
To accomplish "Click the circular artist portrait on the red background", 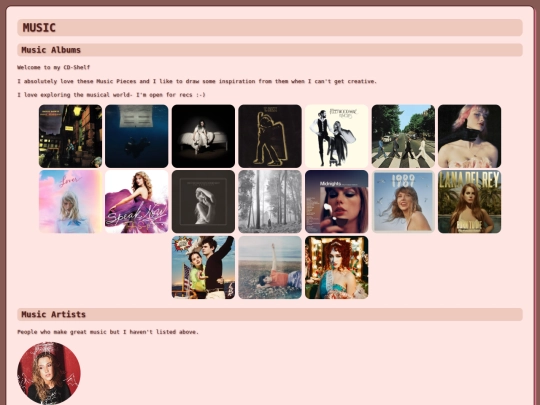I will (x=49, y=373).
